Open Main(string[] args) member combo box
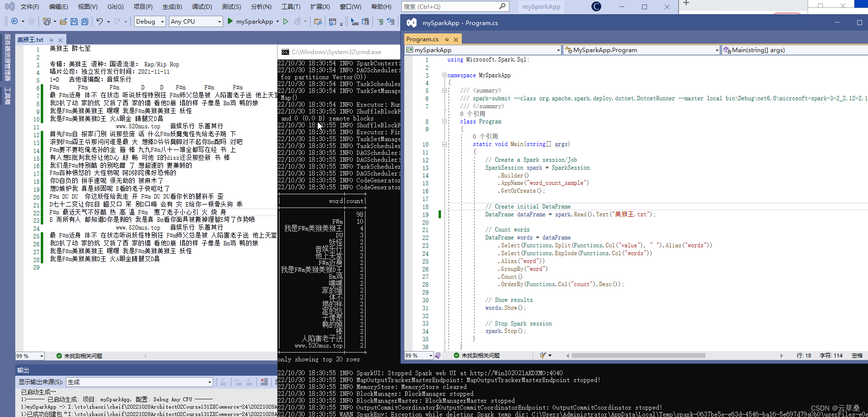868x417 pixels. tap(795, 50)
